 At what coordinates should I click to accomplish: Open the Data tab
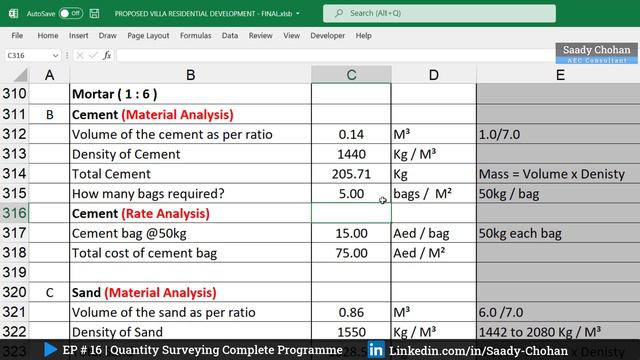click(230, 36)
